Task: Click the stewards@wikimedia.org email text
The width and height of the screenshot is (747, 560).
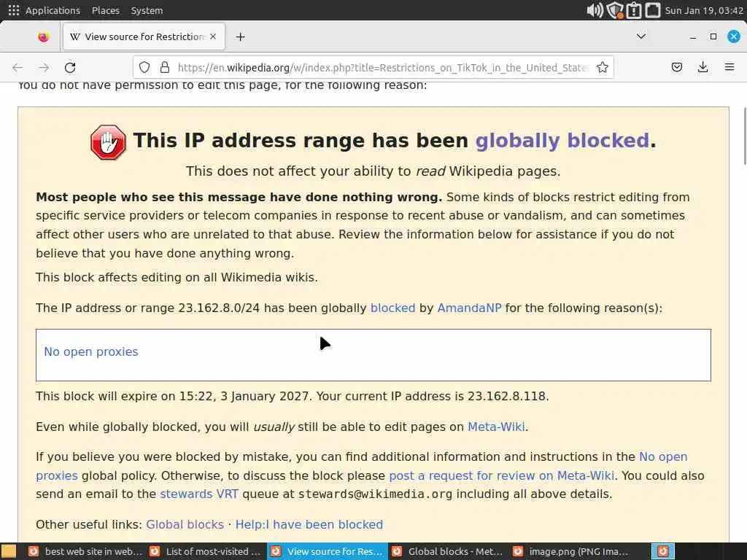Action: coord(376,494)
